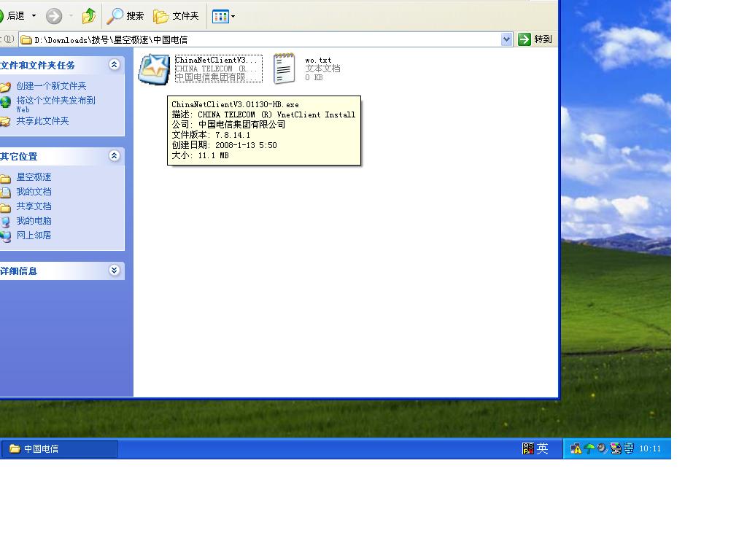747x560 pixels.
Task: Click 将这个文件夹发布到 Web link
Action: [x=55, y=104]
